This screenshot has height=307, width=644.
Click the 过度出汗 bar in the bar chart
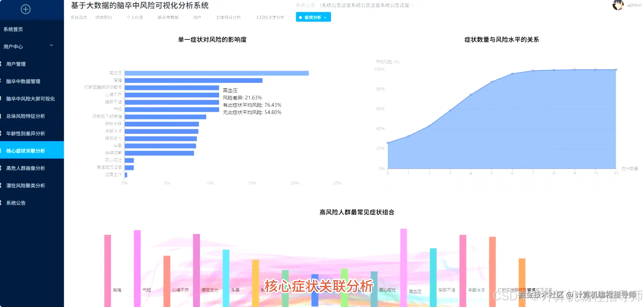(126, 175)
